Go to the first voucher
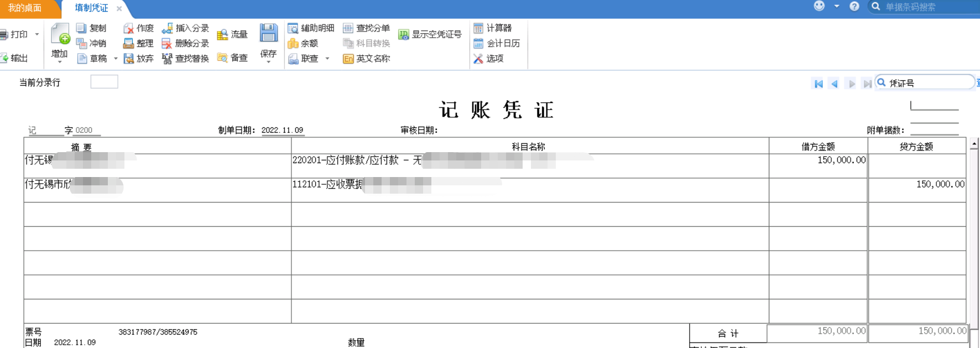980x348 pixels. [819, 84]
